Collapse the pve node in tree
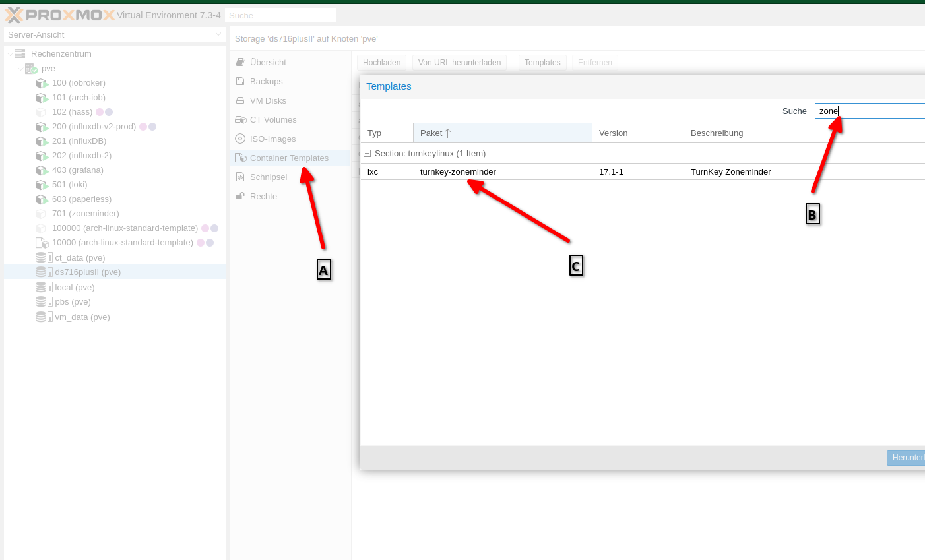This screenshot has width=925, height=560. [20, 69]
